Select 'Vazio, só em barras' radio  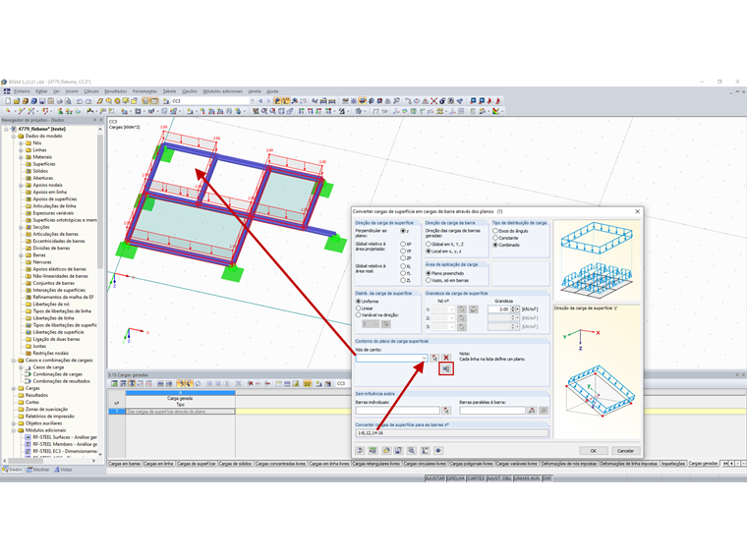click(429, 280)
